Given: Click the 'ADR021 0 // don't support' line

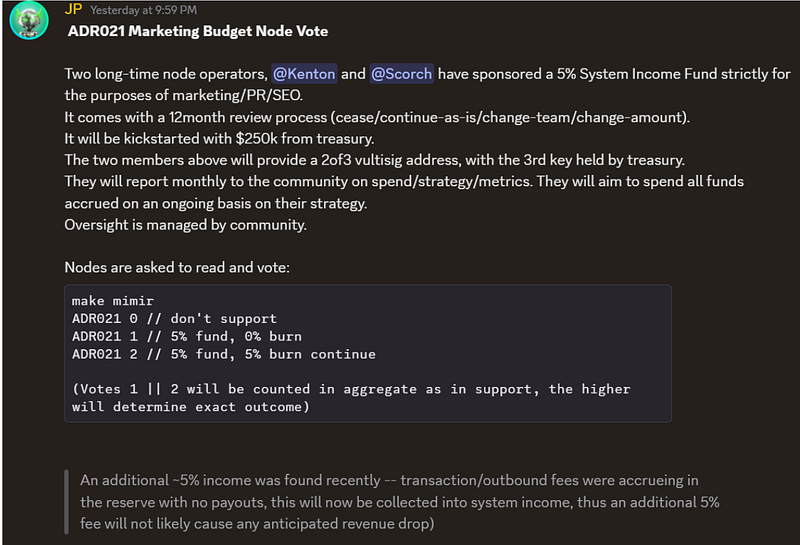Looking at the screenshot, I should click(x=174, y=319).
